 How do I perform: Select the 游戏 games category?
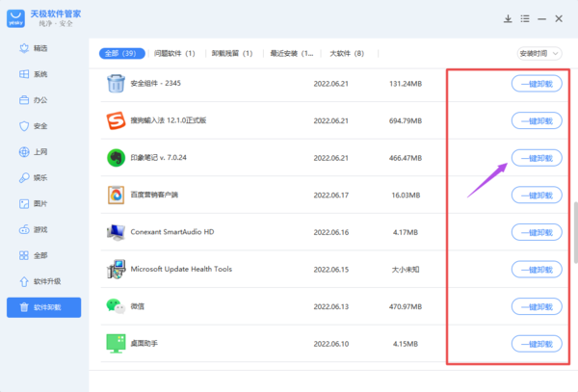click(39, 229)
